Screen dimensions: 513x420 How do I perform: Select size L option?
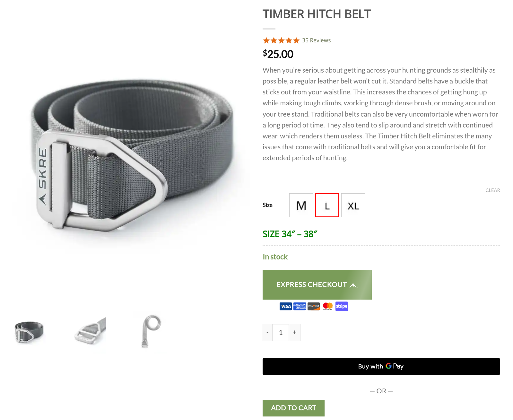327,205
